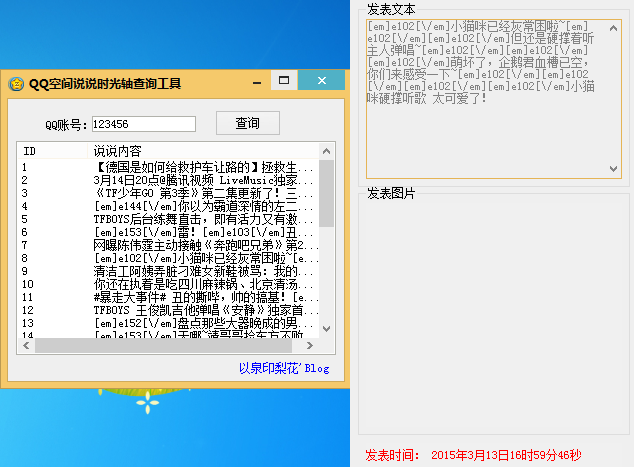Select row 5 TFBOYS后台练舞直击
Image resolution: width=634 pixels, height=467 pixels.
pyautogui.click(x=168, y=219)
